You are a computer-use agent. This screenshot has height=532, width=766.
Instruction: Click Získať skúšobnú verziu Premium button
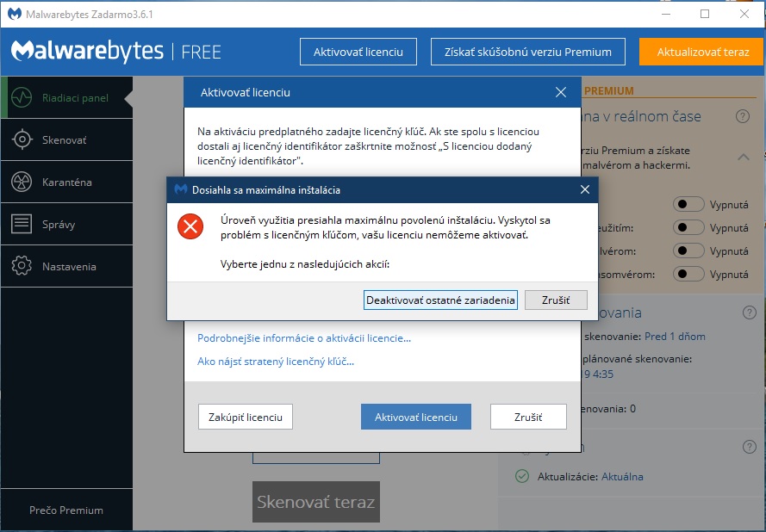click(527, 52)
